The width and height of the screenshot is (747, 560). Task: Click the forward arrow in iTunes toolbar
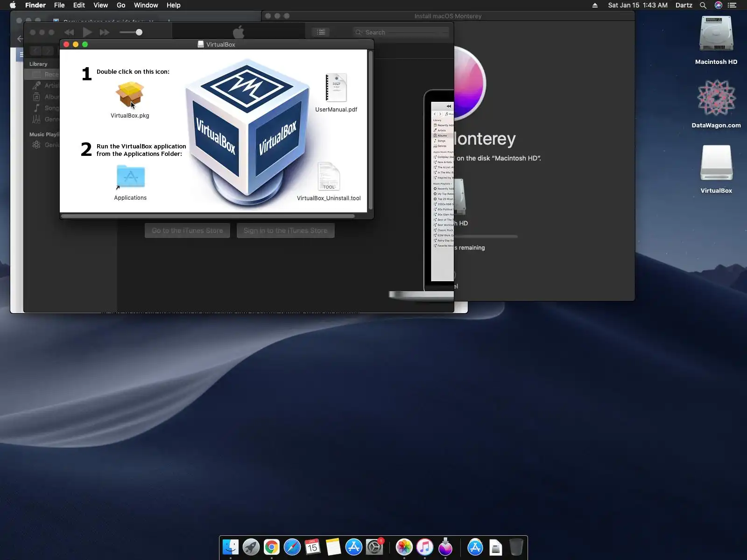pyautogui.click(x=48, y=50)
